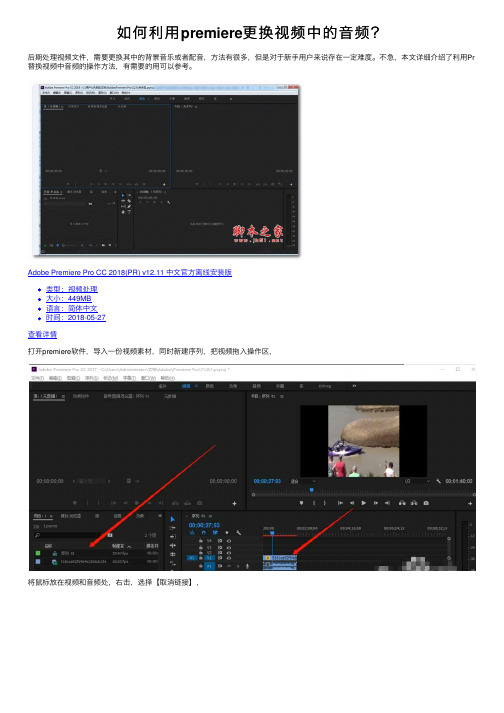Switch to the highlighted 编辑 workspace tab
The image size is (504, 713).
[186, 386]
